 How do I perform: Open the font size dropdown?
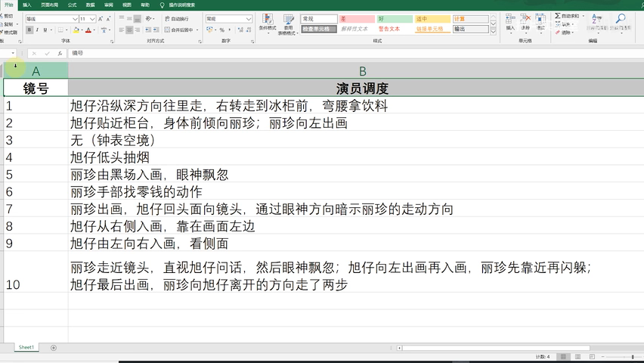(92, 19)
